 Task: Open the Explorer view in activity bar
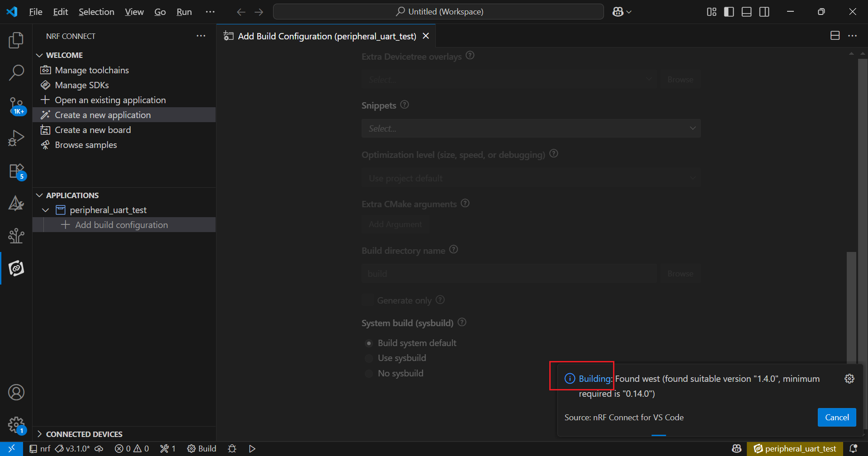16,40
